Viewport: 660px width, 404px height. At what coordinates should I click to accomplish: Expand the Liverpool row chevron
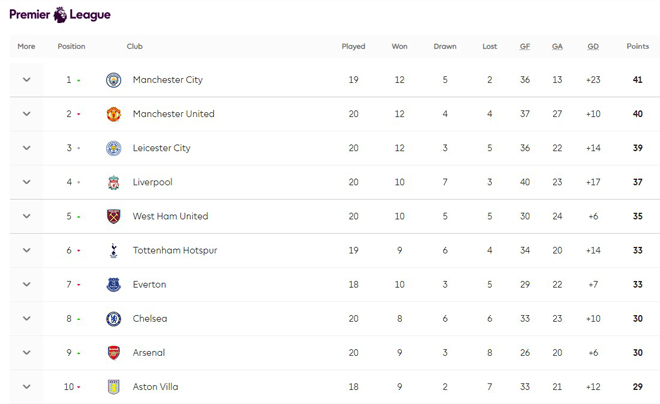point(27,182)
